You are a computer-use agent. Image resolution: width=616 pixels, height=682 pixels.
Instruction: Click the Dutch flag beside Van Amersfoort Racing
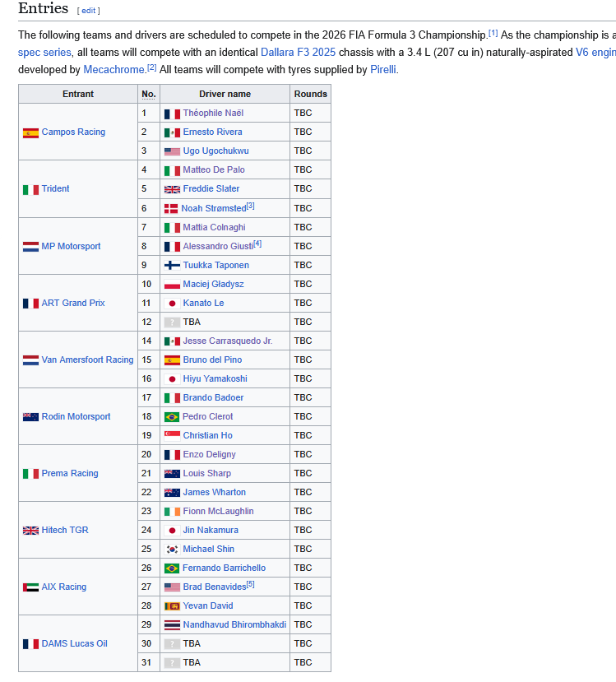coord(31,360)
